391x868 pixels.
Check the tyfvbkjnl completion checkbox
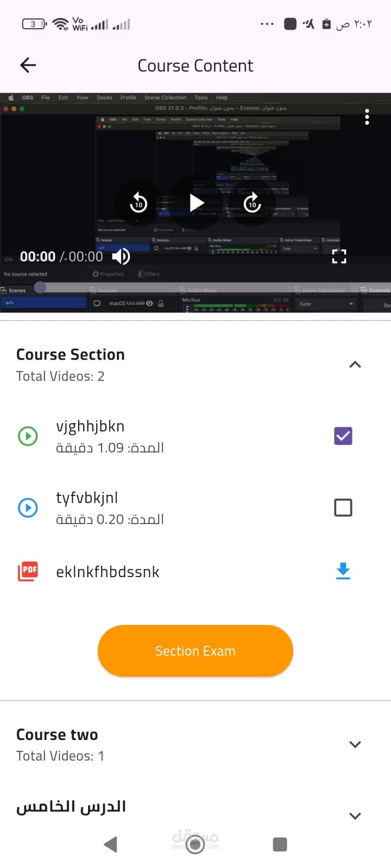click(x=343, y=507)
